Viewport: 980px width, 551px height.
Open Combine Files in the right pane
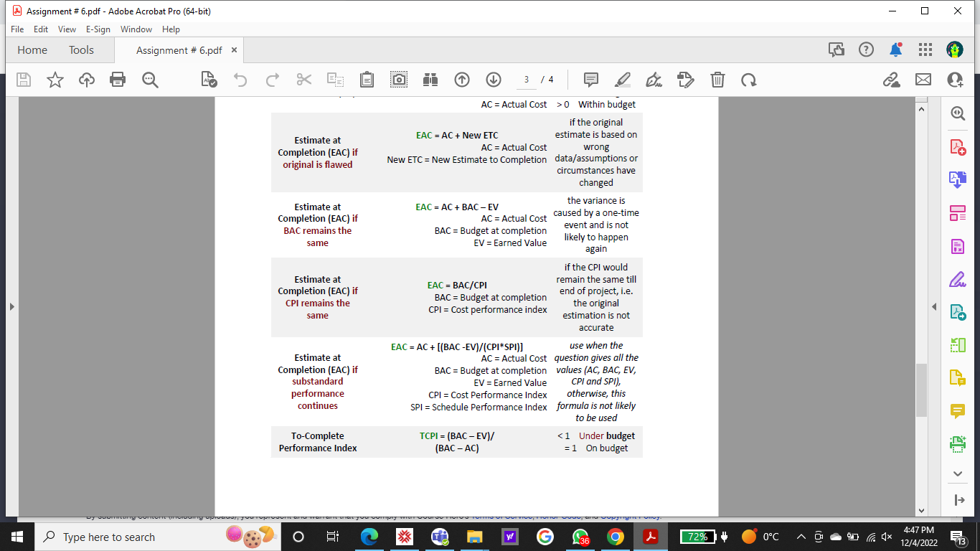958,179
